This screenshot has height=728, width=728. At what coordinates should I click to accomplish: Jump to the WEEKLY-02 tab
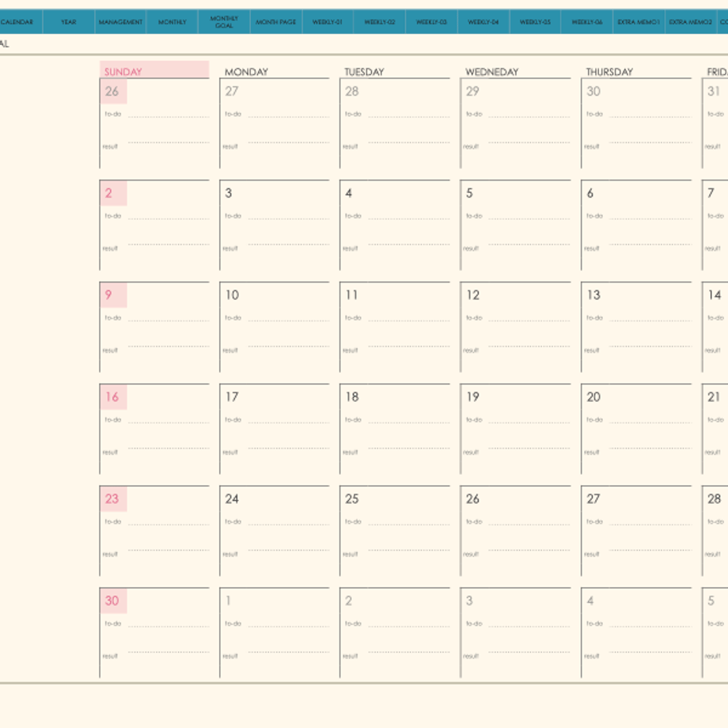[380, 22]
